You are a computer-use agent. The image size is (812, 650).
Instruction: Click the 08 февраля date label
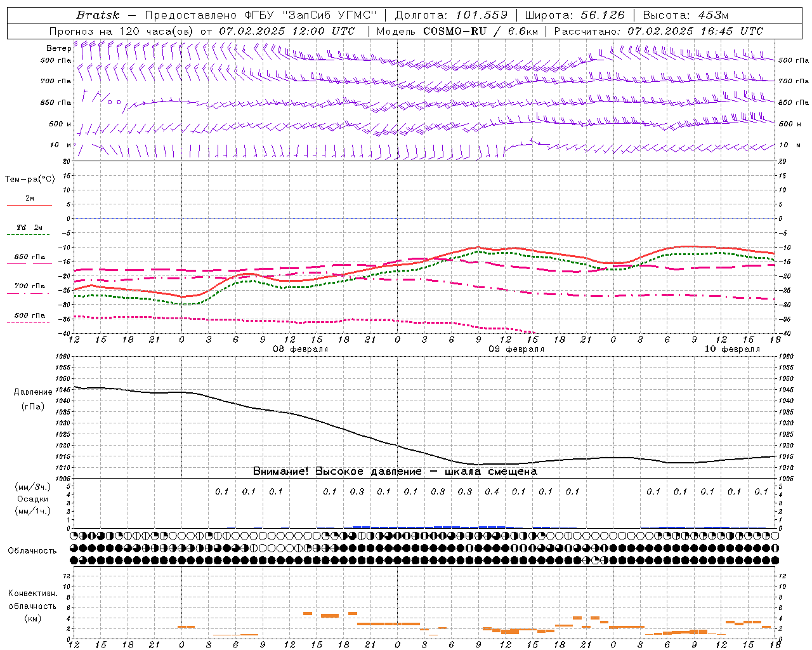[x=301, y=349]
